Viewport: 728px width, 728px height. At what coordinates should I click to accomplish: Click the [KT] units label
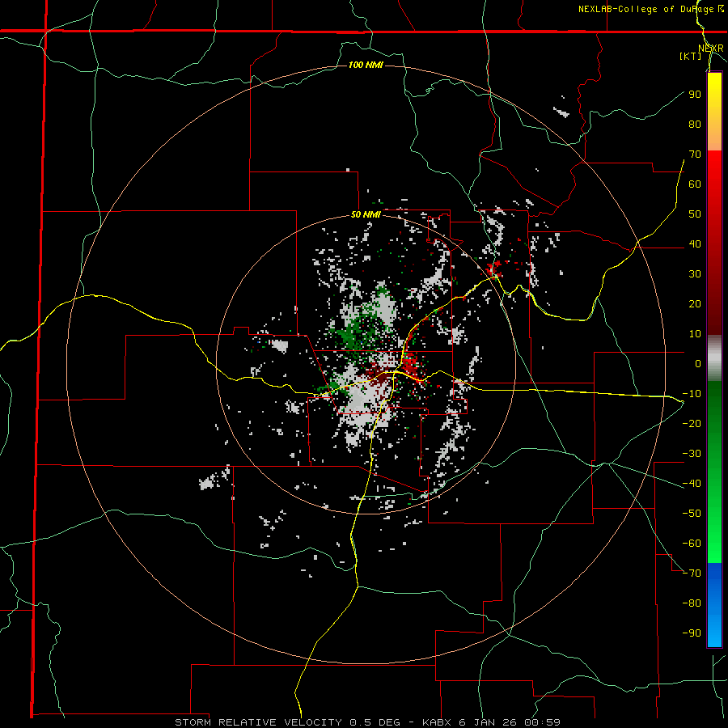[x=690, y=56]
